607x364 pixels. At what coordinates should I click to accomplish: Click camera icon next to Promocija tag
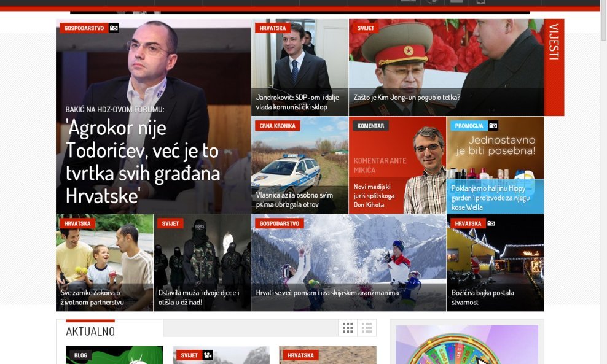point(493,126)
